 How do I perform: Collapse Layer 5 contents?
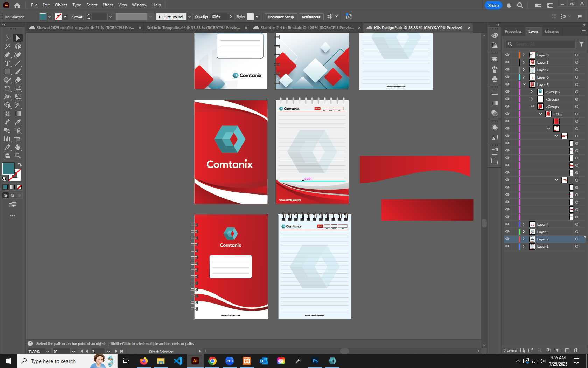coord(524,84)
